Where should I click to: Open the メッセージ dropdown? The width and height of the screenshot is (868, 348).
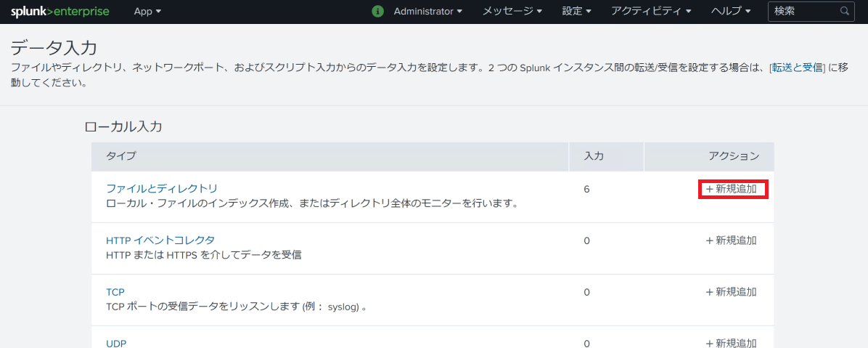coord(512,12)
